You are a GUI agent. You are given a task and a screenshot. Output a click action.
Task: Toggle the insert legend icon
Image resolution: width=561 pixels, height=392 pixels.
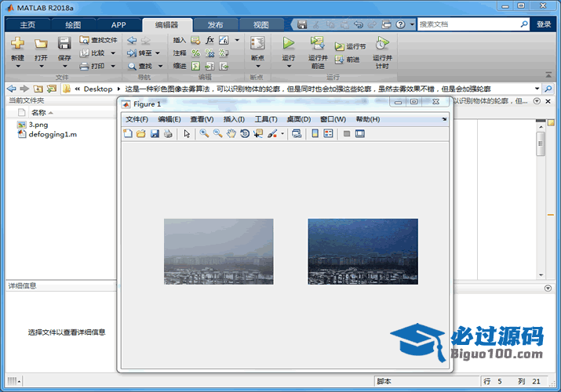tap(328, 134)
